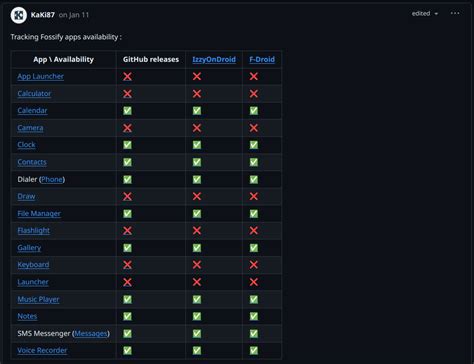The width and height of the screenshot is (474, 364).
Task: Open the File Manager link
Action: click(39, 214)
